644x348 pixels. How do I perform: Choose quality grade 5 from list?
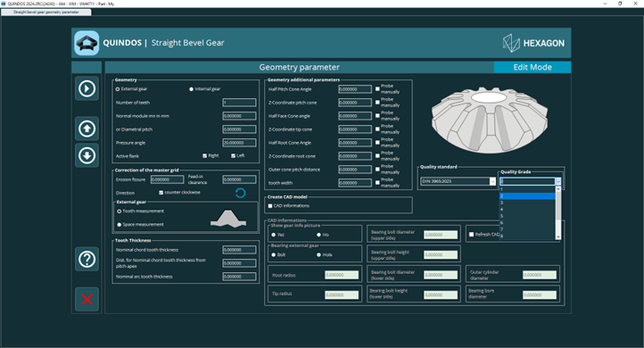coord(527,216)
